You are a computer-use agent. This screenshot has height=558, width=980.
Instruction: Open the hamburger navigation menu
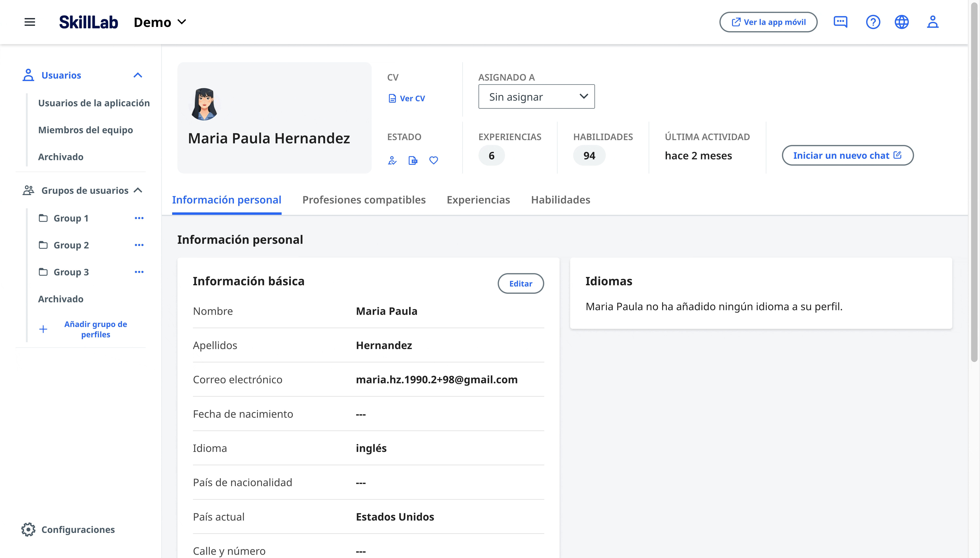pos(30,22)
